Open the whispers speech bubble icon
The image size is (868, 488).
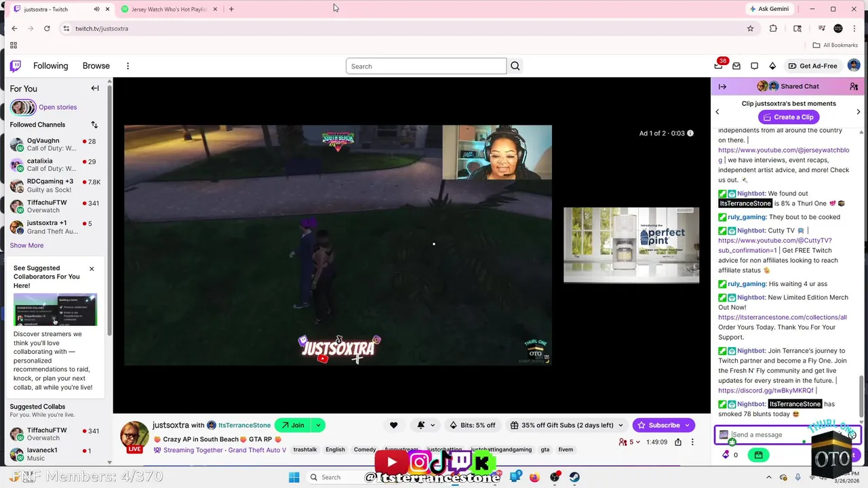click(755, 66)
